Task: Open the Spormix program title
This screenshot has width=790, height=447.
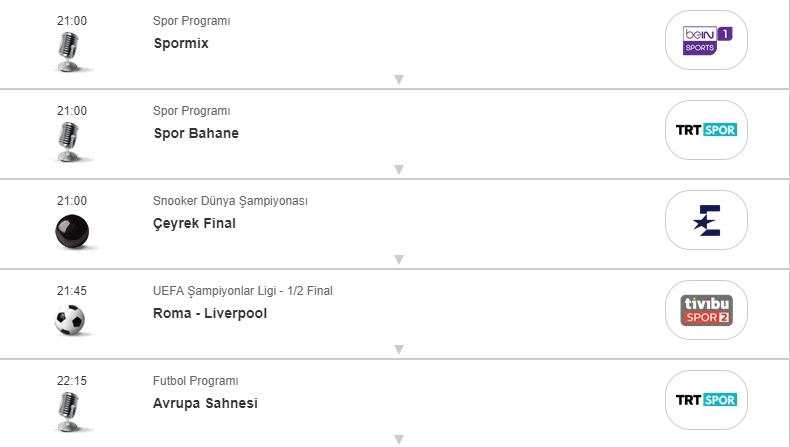Action: tap(181, 43)
